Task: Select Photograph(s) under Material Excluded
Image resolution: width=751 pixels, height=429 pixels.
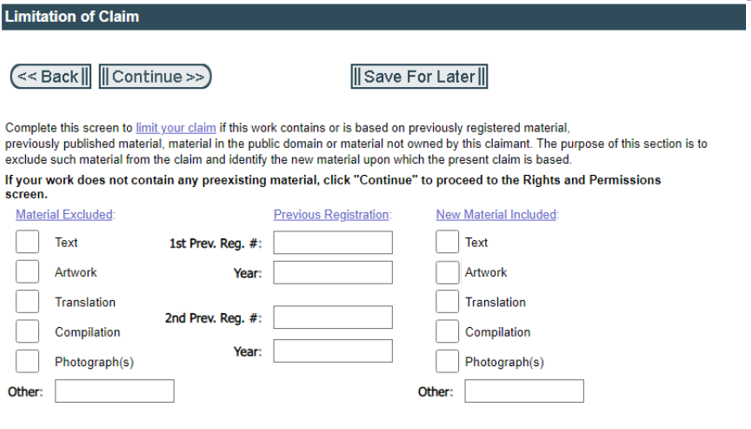Action: (x=28, y=361)
